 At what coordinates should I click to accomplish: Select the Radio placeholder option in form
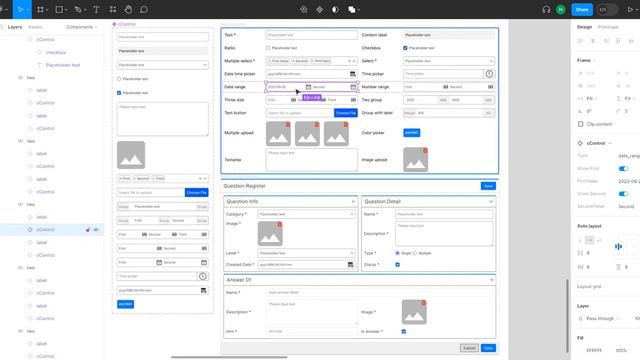tap(268, 48)
